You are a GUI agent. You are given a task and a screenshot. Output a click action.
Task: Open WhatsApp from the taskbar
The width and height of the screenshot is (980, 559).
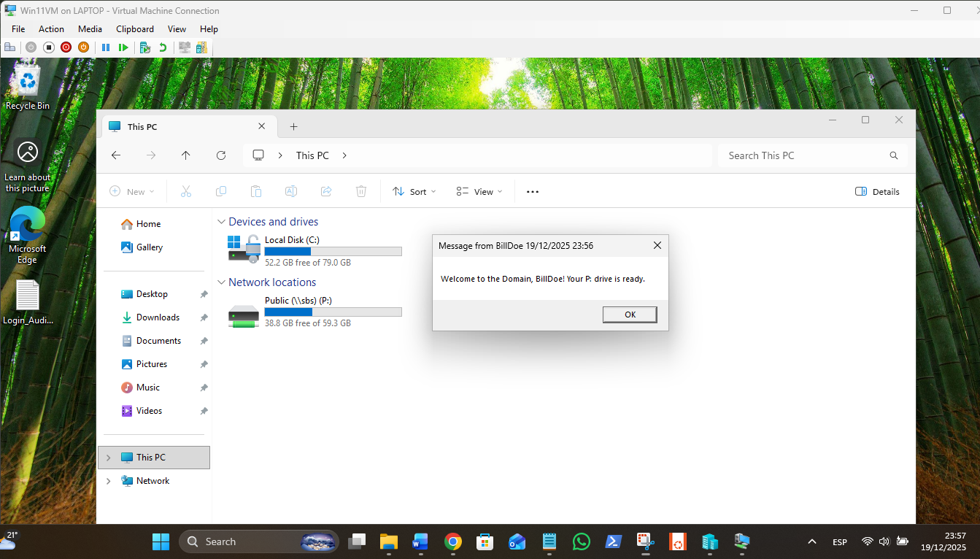pyautogui.click(x=582, y=541)
